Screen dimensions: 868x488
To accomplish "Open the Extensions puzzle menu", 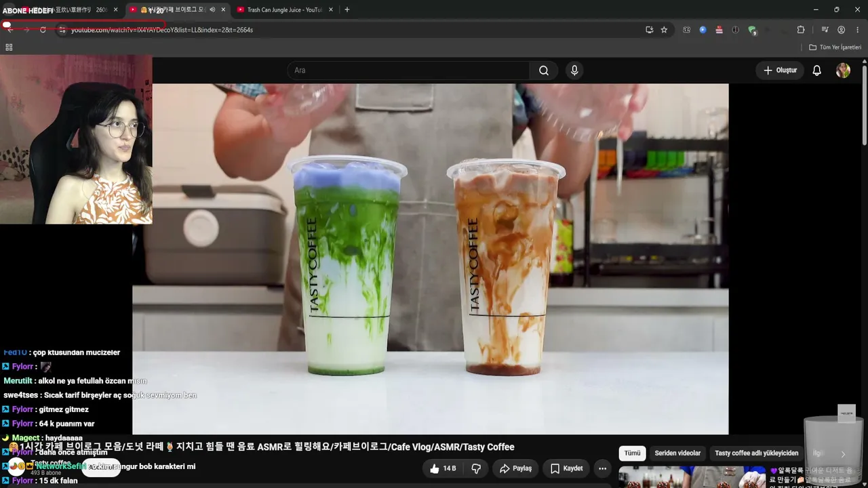I will [801, 30].
